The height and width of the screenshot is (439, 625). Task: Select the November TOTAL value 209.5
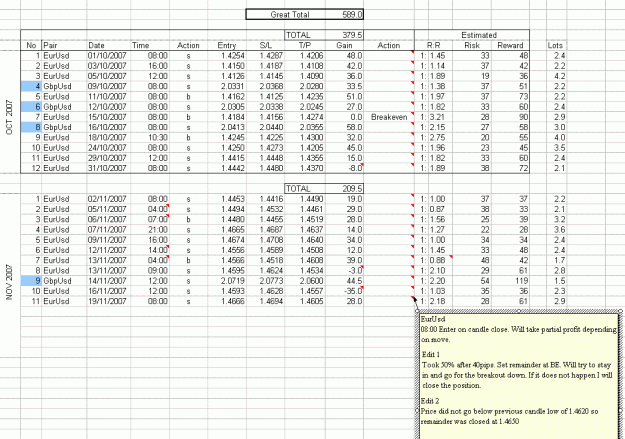tap(344, 189)
